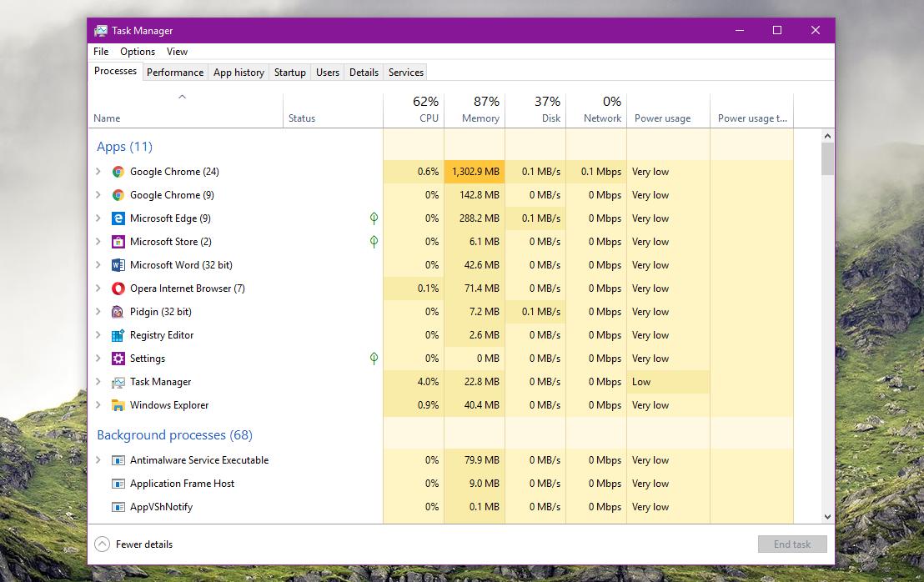Click the scrollbar down arrow

coord(827,517)
